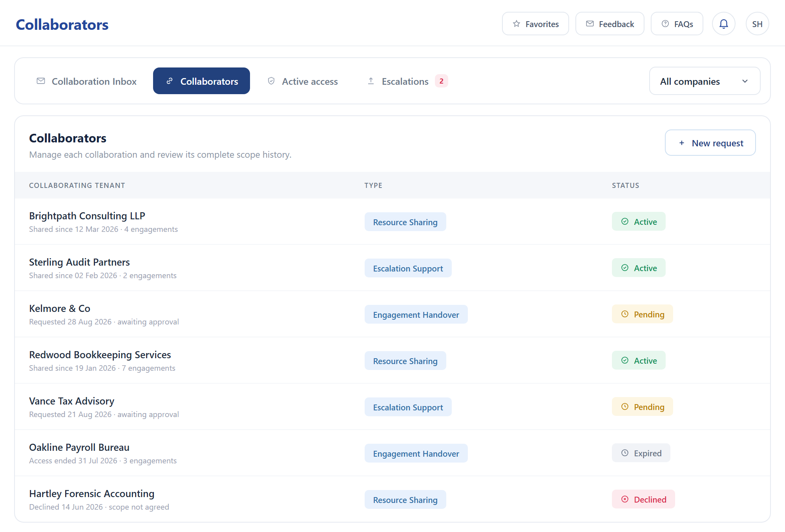Click the envelope icon beside Collaboration Inbox
785x532 pixels.
tap(41, 81)
